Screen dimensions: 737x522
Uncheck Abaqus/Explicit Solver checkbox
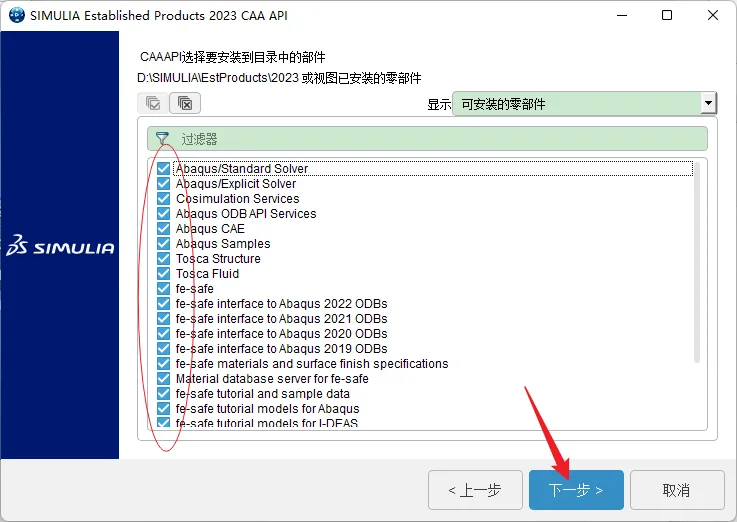(x=163, y=183)
